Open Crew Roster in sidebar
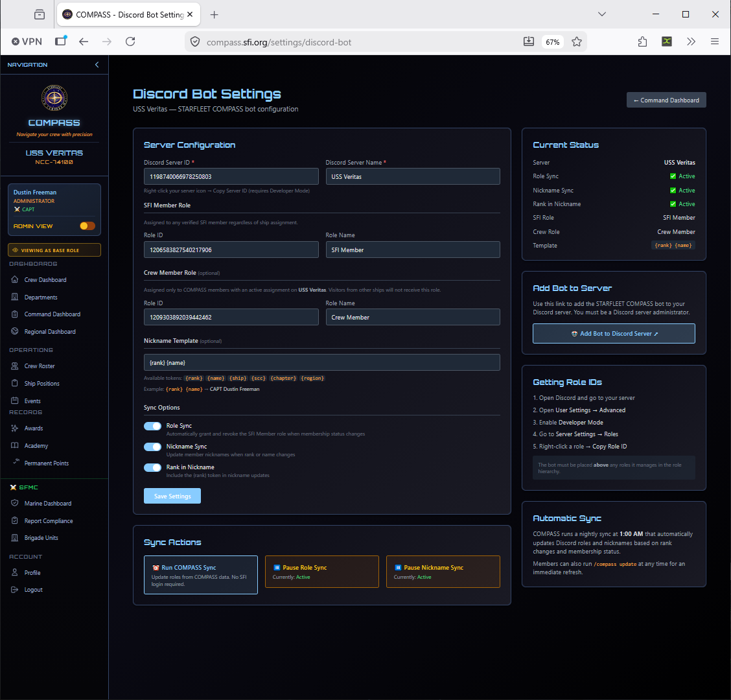 [40, 366]
